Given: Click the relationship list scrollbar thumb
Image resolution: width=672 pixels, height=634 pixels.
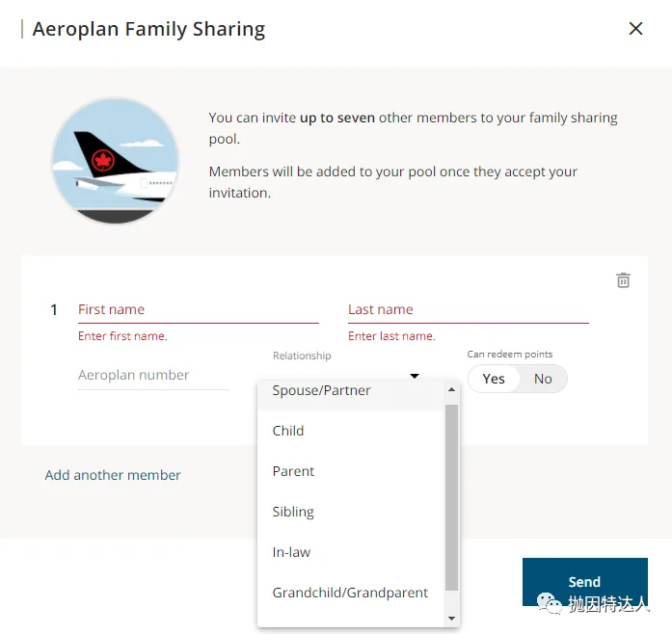Looking at the screenshot, I should pos(451,496).
